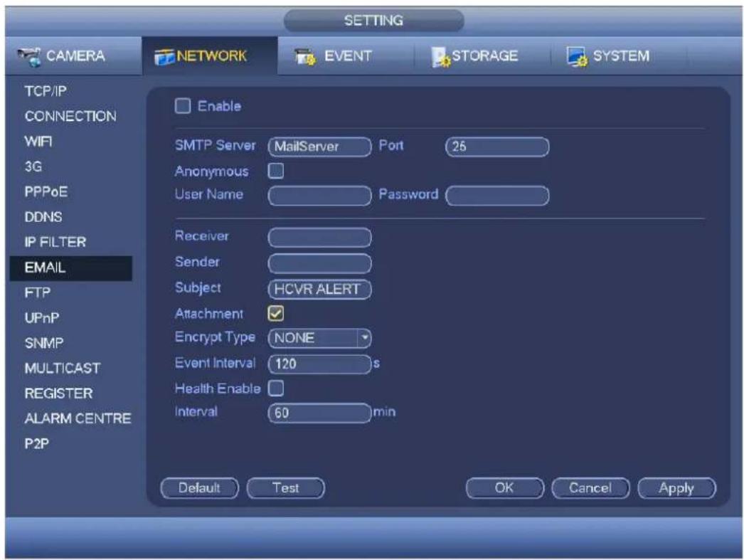Click the Receiver input field
Viewport: 744px width, 560px height.
[319, 237]
